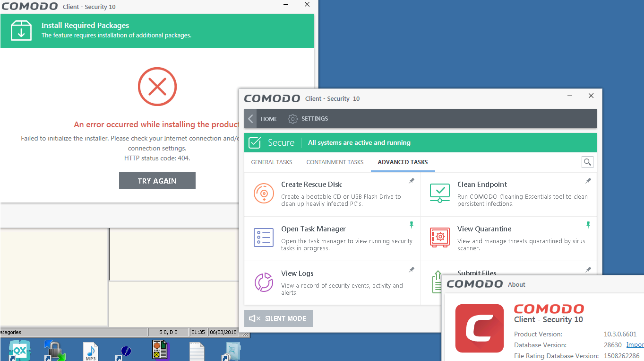Click the red error X circle icon

[157, 87]
